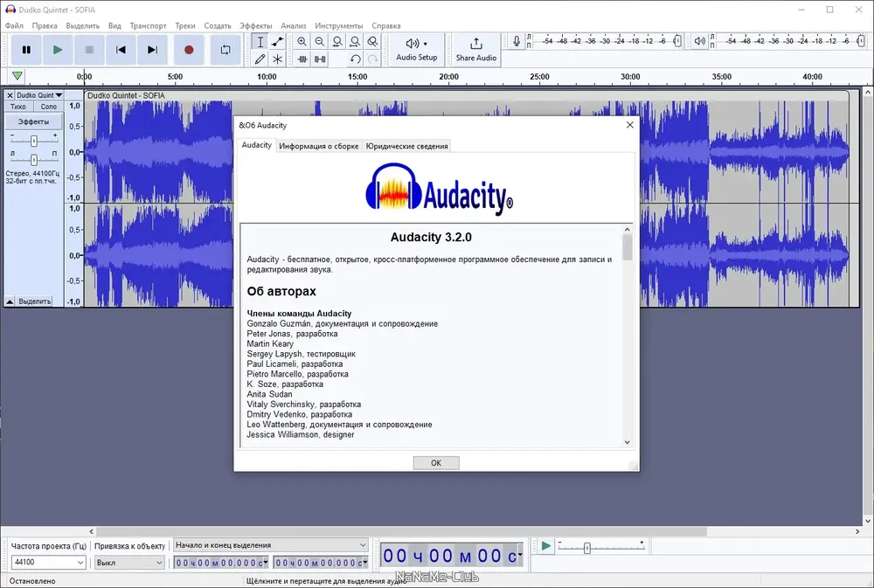This screenshot has width=874, height=588.
Task: Choose the Multi-tool asterisk icon
Action: [x=277, y=59]
